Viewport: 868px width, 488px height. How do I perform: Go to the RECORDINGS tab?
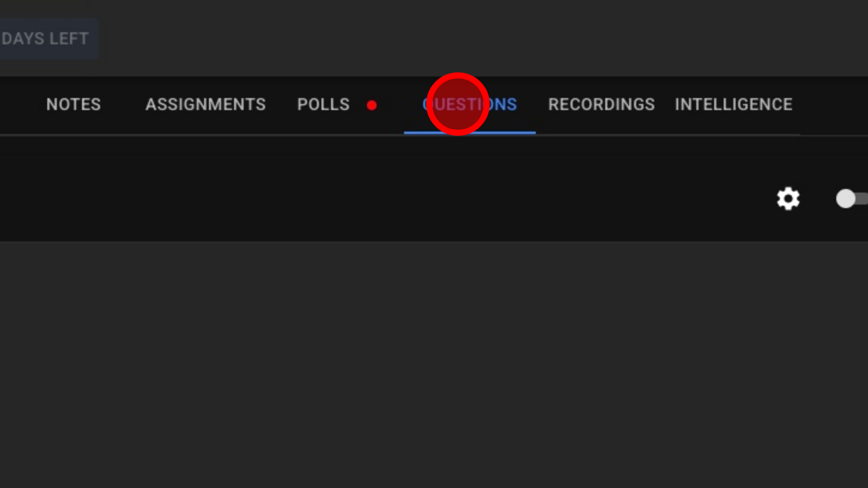point(602,105)
